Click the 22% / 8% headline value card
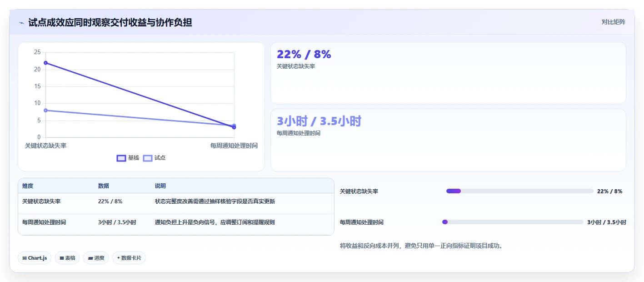Screen dimensions: 644x282 click(448, 73)
